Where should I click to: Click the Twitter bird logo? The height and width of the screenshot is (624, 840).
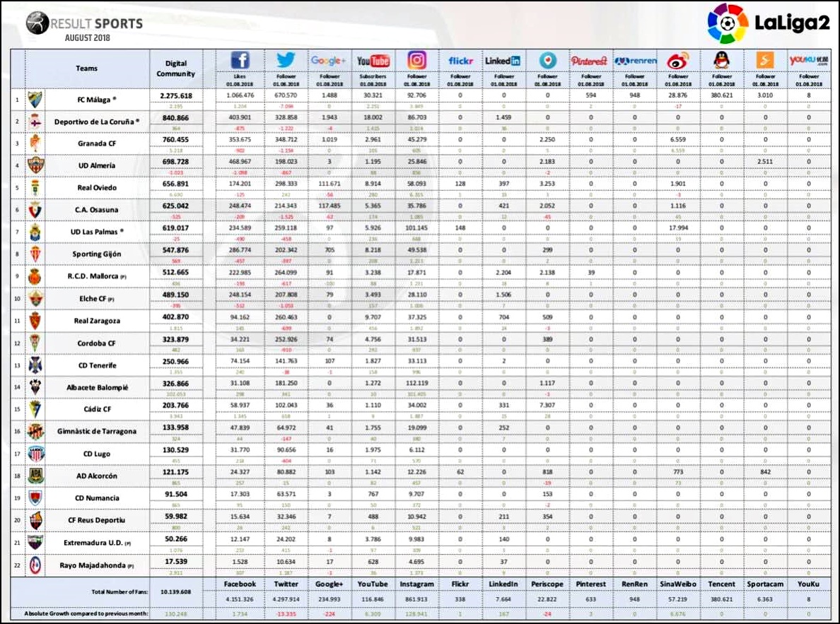click(x=286, y=60)
